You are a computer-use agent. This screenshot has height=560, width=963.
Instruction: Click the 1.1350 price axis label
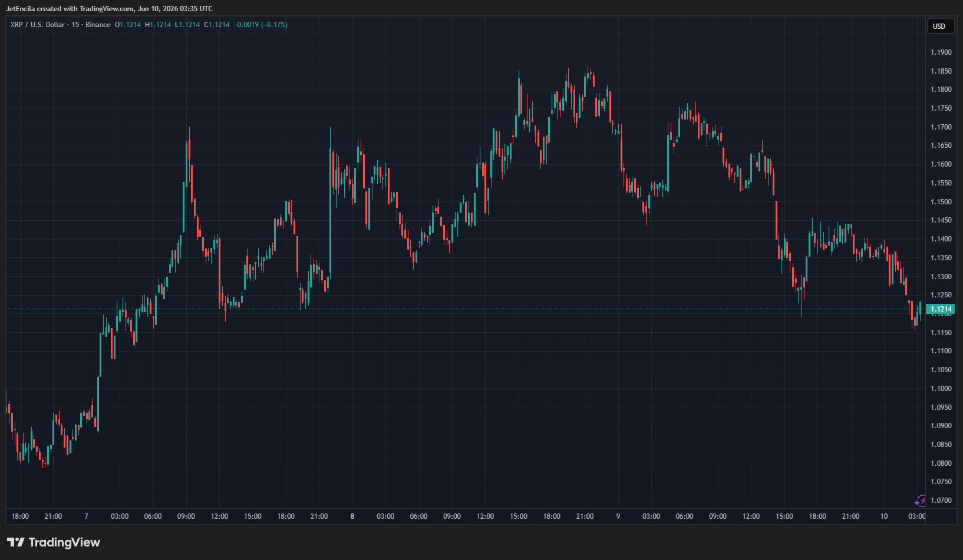(941, 258)
